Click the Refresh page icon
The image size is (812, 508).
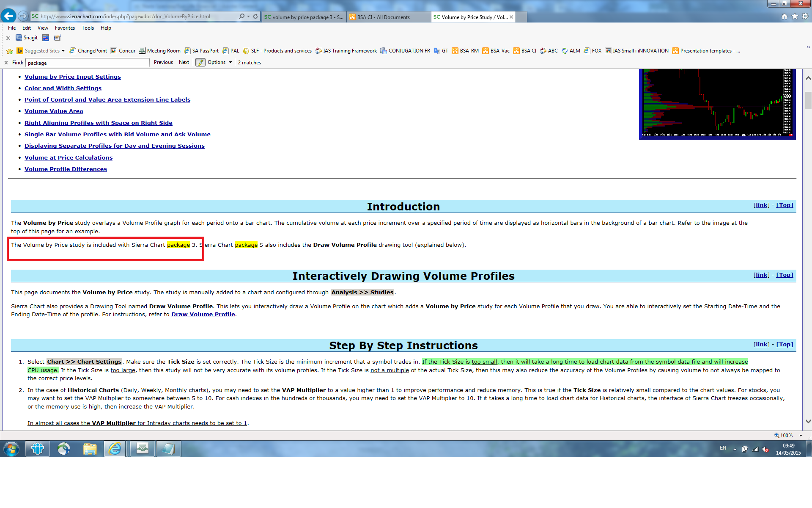[x=255, y=17]
